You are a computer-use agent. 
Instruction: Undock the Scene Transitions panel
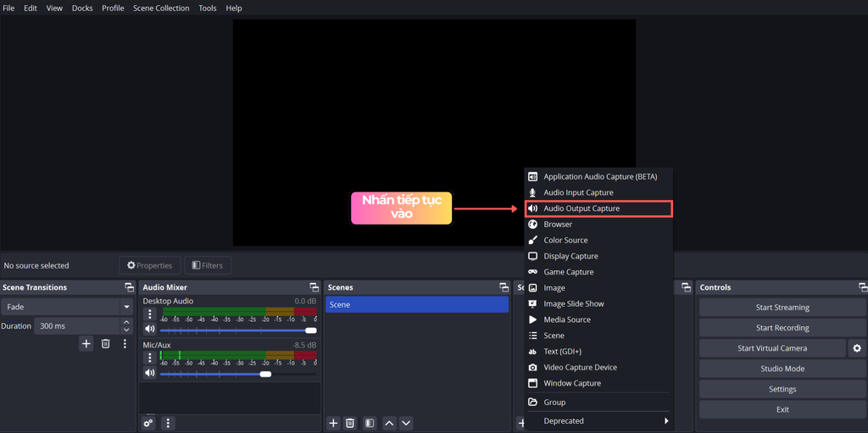pos(129,287)
